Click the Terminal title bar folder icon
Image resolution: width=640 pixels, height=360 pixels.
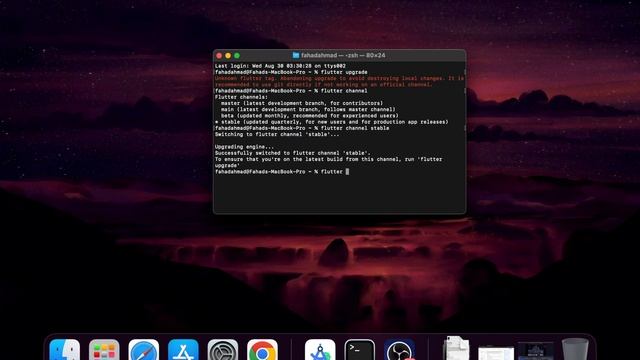click(x=296, y=55)
